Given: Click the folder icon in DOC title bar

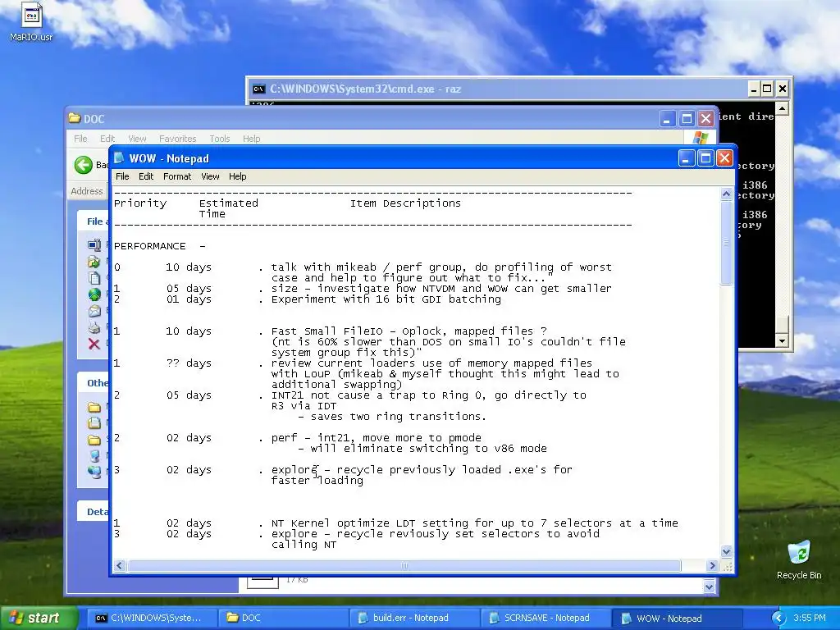Looking at the screenshot, I should (x=75, y=118).
